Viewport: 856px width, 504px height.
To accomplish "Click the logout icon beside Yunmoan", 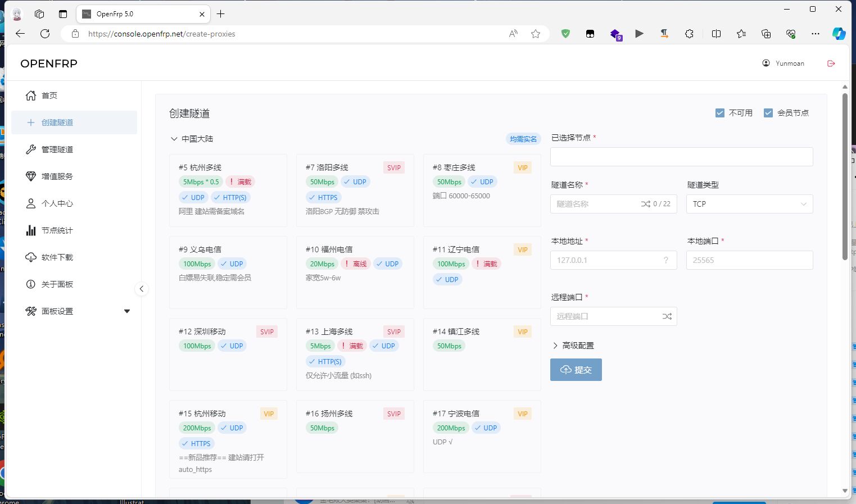I will (x=831, y=63).
